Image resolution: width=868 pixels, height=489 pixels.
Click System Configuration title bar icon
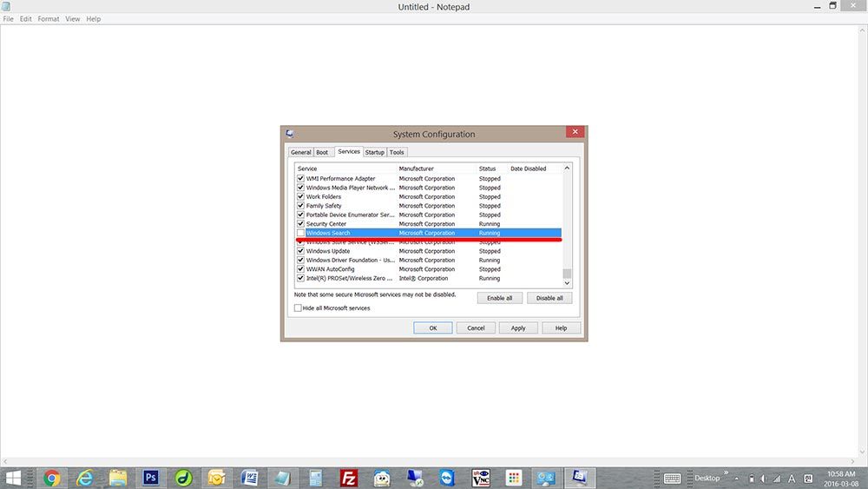point(290,134)
